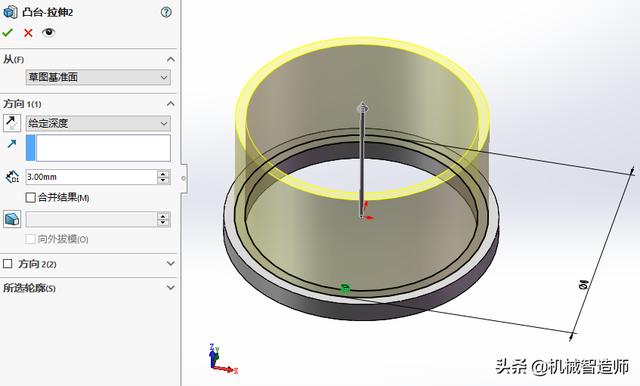Click the 3.00mm depth field
This screenshot has height=386, width=640.
coord(91,177)
